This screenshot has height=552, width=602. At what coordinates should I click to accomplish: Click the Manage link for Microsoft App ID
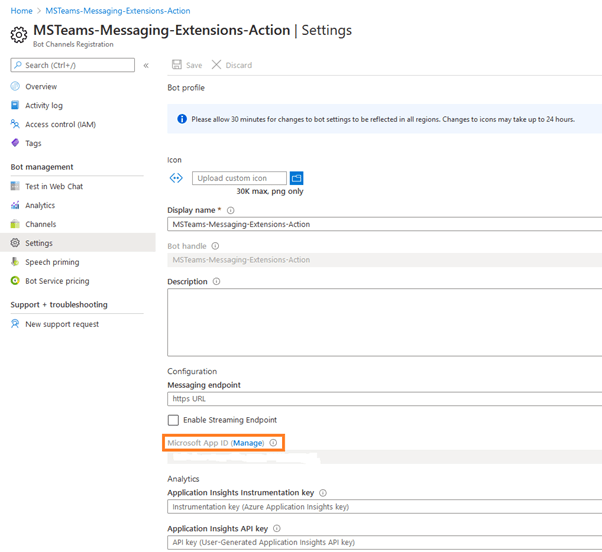tap(248, 443)
